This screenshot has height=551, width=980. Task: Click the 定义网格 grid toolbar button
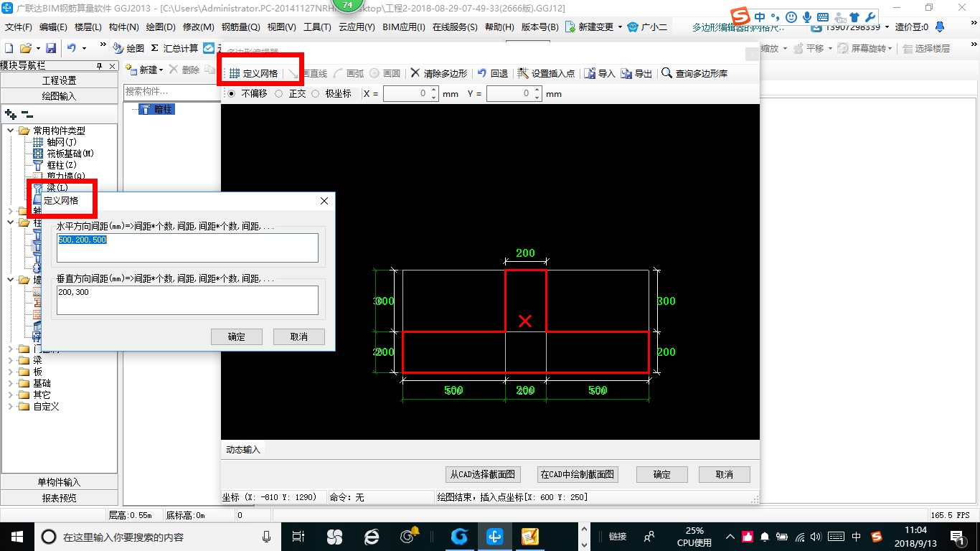(x=253, y=73)
